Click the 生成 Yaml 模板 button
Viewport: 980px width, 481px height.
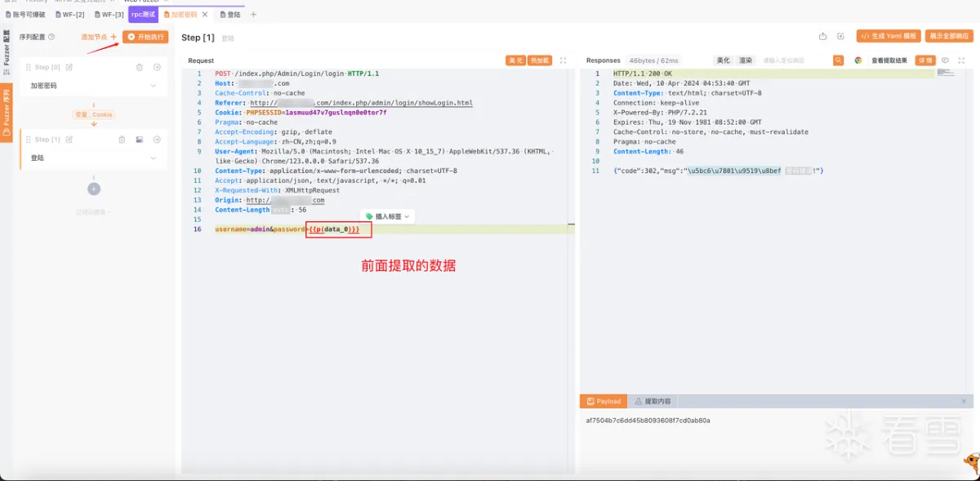point(889,37)
